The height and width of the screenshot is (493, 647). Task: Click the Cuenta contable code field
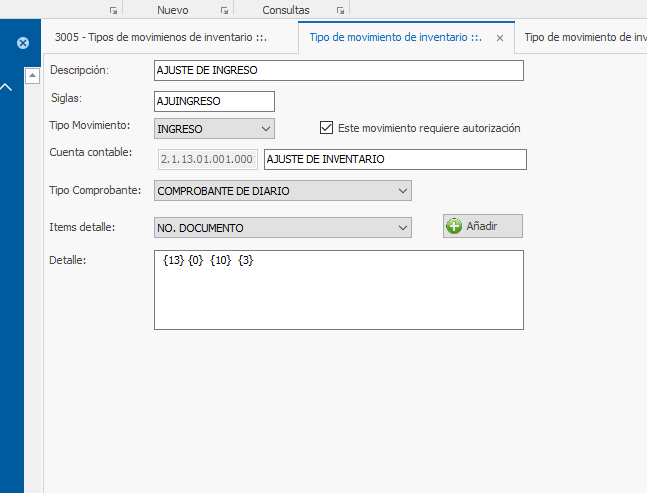(x=207, y=159)
